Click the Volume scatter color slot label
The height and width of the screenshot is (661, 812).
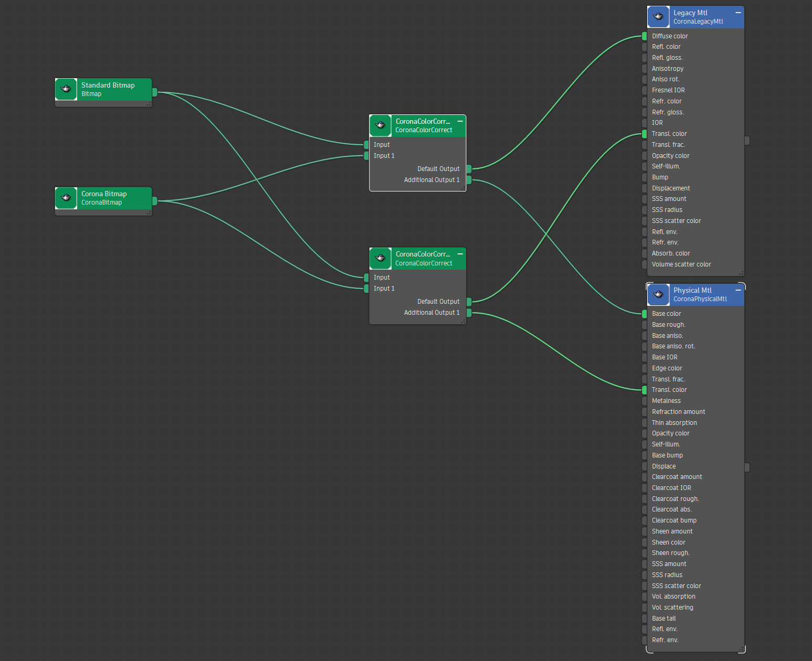point(681,264)
